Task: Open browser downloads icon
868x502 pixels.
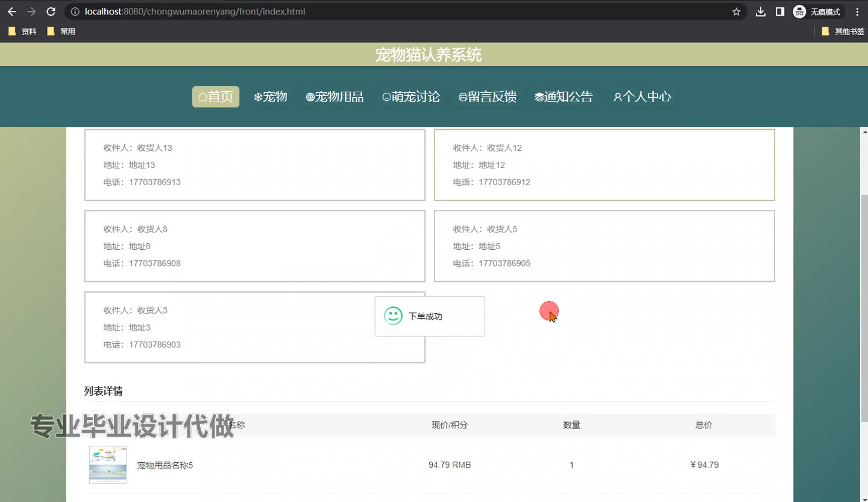Action: [761, 11]
